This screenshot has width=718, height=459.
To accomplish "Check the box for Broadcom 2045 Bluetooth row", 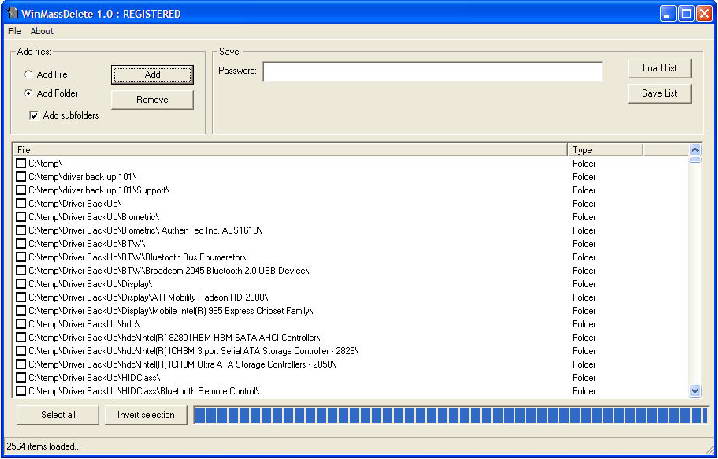I will (21, 270).
